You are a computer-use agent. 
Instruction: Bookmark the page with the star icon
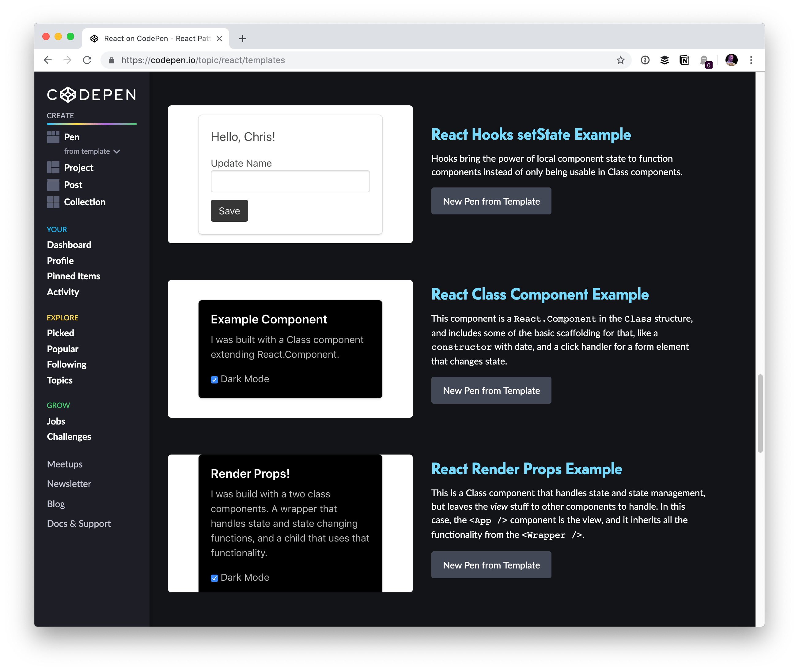click(x=620, y=60)
